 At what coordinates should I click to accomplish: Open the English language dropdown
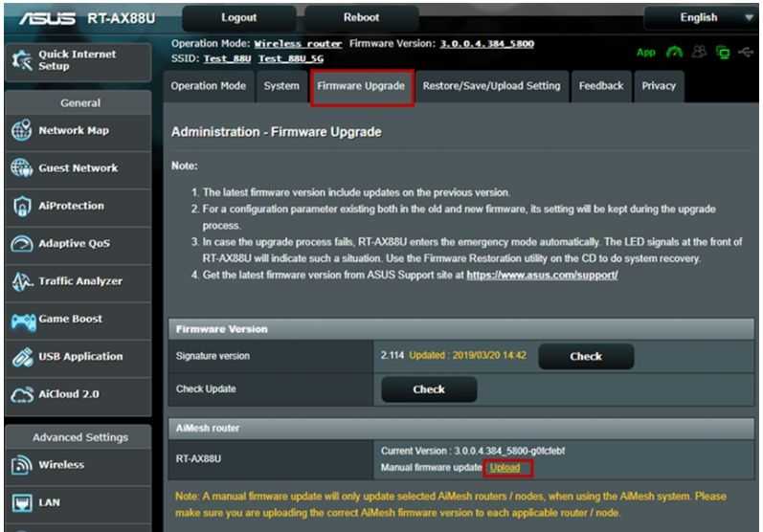(701, 17)
